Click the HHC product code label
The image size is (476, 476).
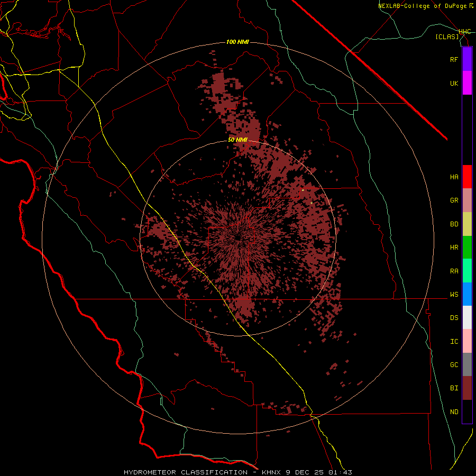pos(465,32)
